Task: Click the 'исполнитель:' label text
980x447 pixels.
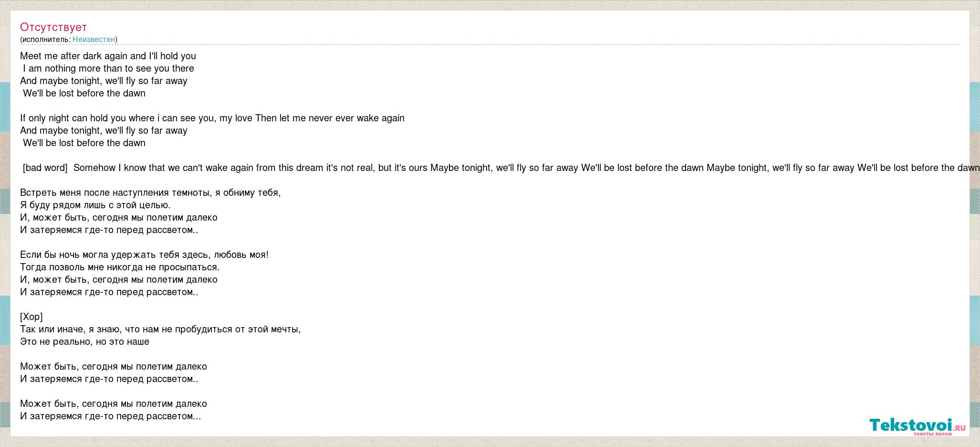Action: pos(46,40)
